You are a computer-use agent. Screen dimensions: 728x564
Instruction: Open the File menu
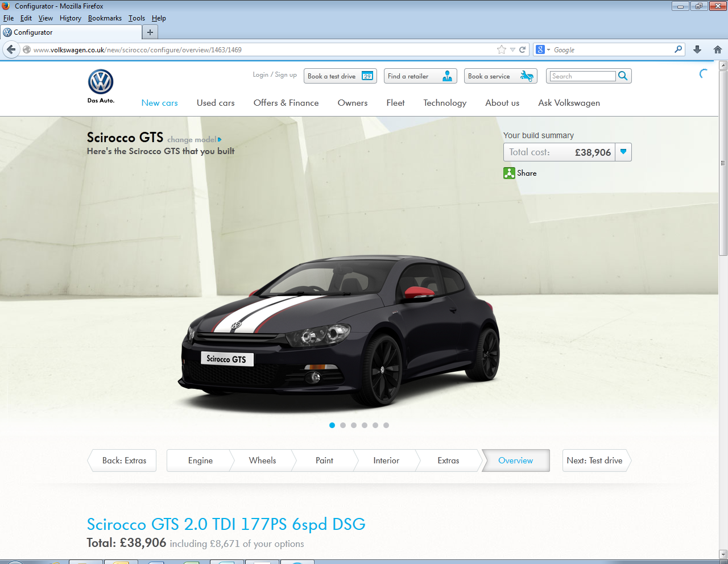click(9, 18)
